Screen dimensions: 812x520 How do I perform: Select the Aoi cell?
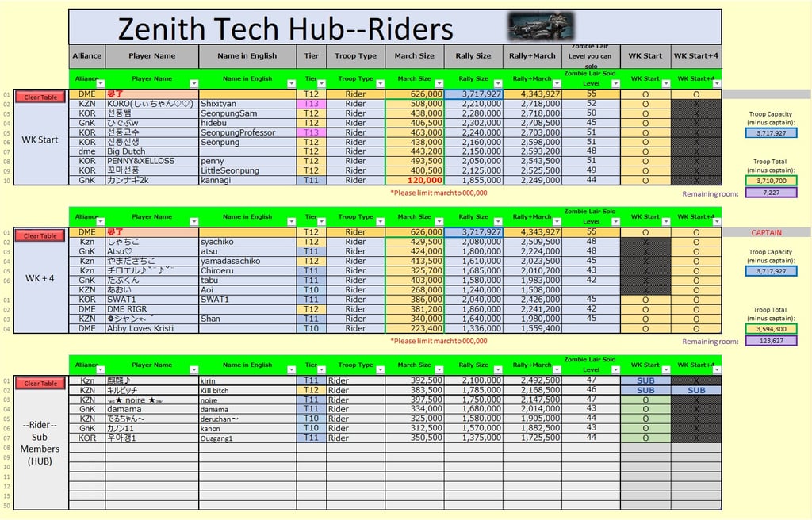pyautogui.click(x=247, y=290)
